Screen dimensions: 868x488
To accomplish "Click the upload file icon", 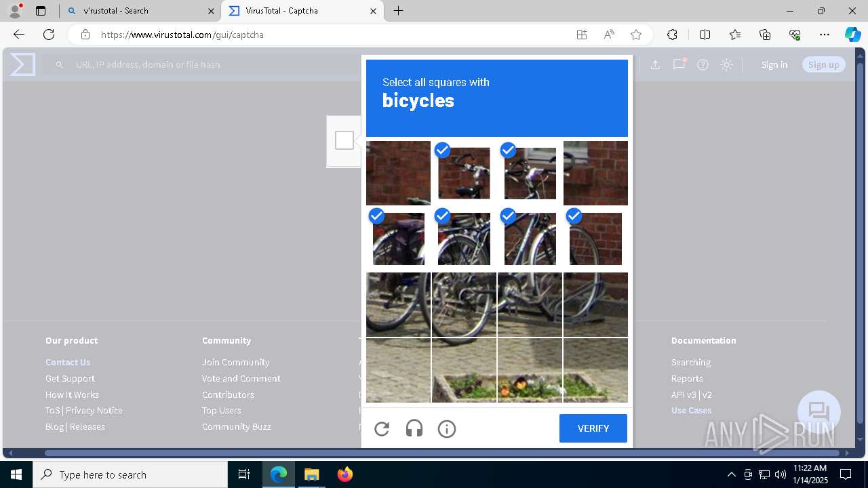I will coord(655,64).
